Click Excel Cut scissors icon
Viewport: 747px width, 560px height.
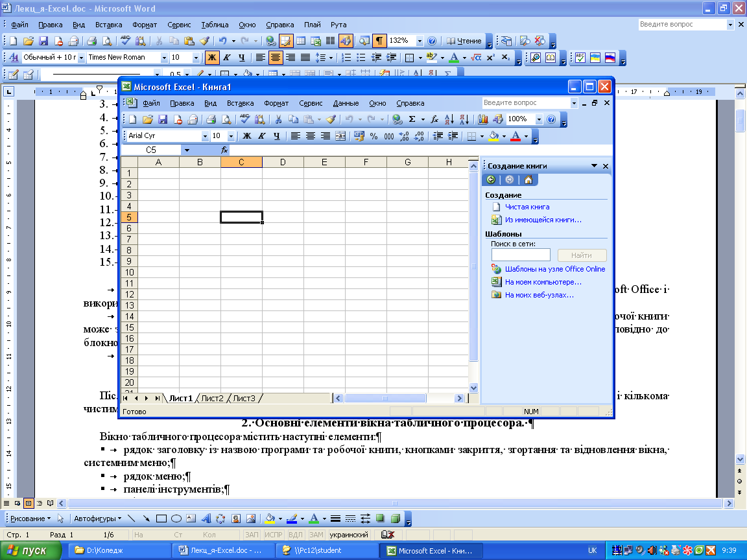point(278,119)
